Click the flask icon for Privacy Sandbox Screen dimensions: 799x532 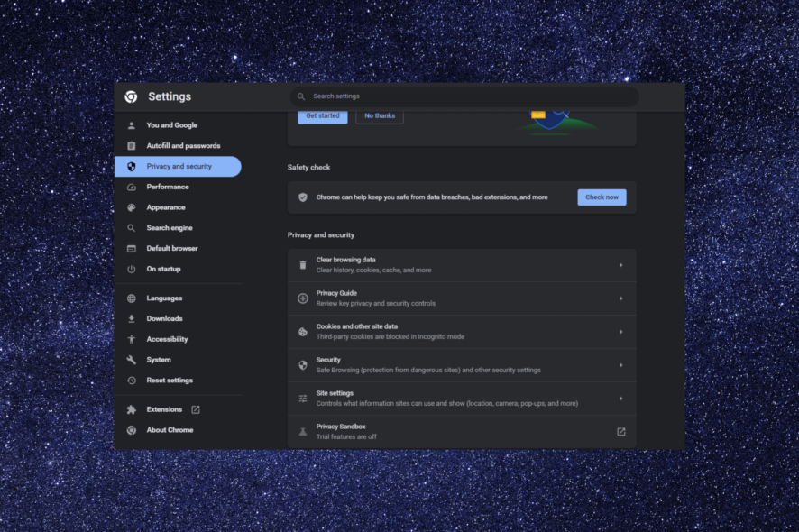pos(303,432)
